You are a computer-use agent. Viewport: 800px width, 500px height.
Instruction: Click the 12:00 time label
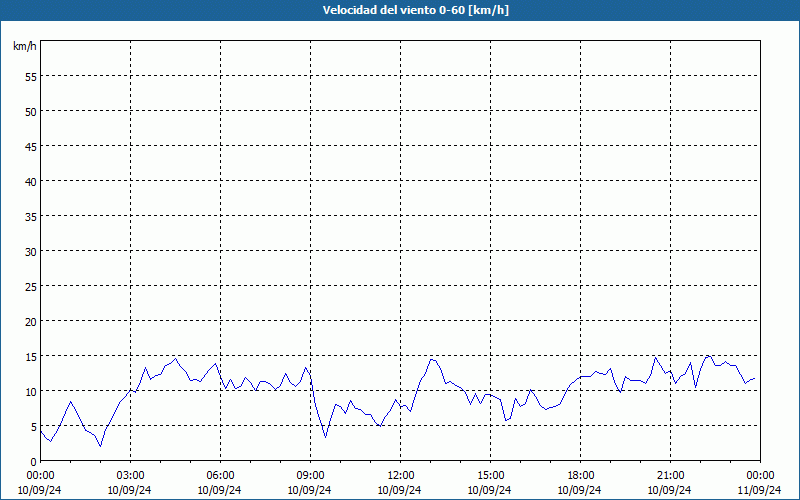[x=401, y=476]
